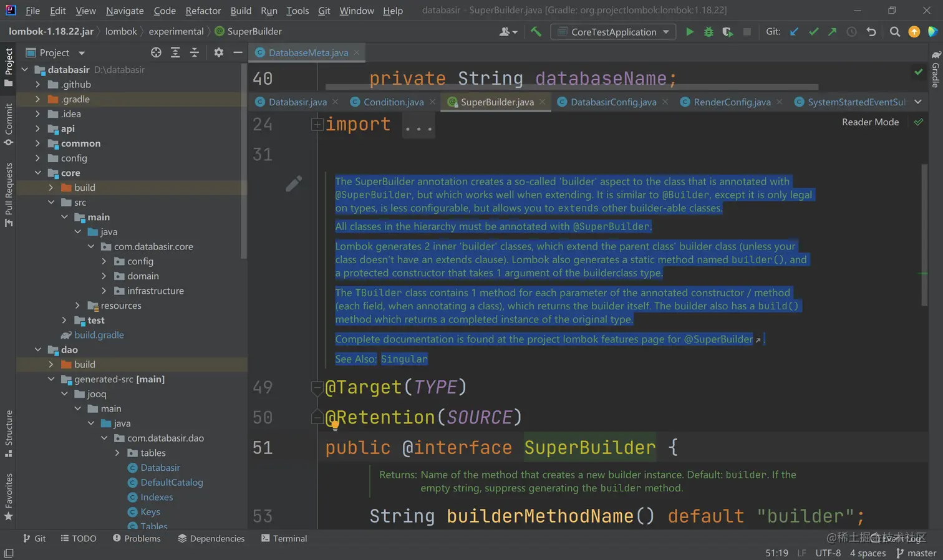Viewport: 943px width, 560px height.
Task: Click the Build project hammer icon
Action: [536, 32]
